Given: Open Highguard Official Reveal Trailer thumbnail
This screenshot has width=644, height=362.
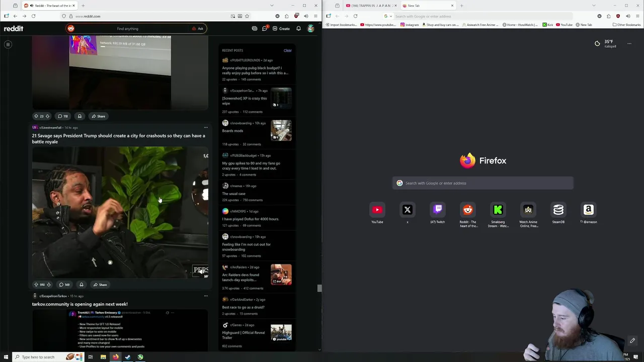Looking at the screenshot, I should pyautogui.click(x=281, y=333).
